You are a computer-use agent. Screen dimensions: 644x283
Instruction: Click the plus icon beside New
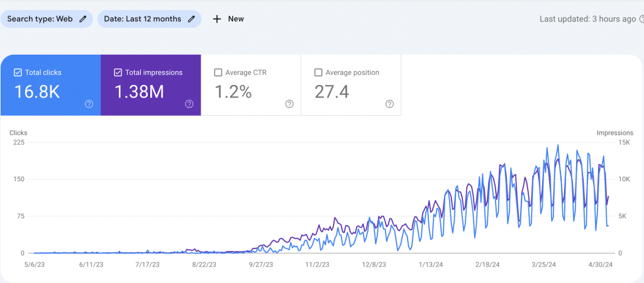[x=217, y=19]
